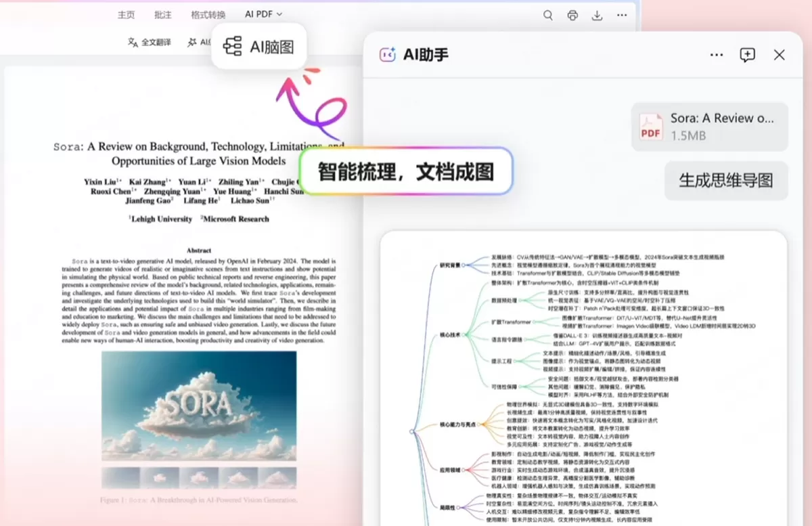Open the Sora: A Review attachment card

pos(710,127)
